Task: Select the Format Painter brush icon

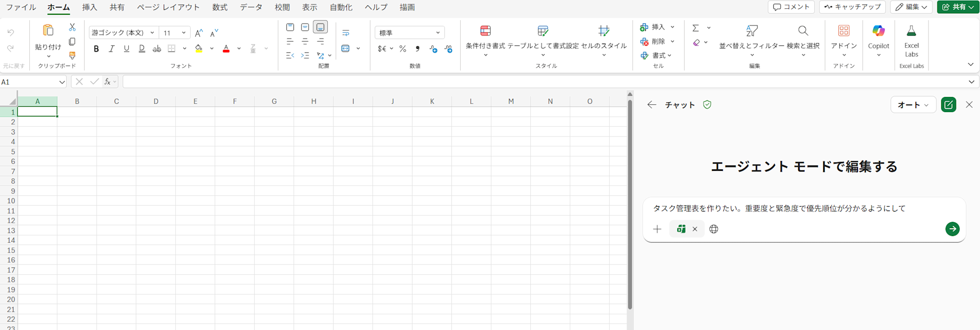Action: coord(72,55)
